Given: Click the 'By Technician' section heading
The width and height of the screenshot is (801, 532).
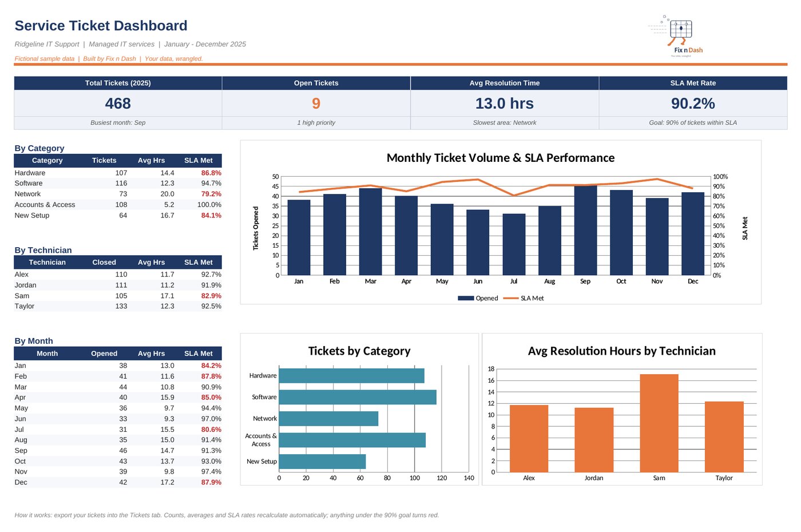Looking at the screenshot, I should click(x=43, y=250).
